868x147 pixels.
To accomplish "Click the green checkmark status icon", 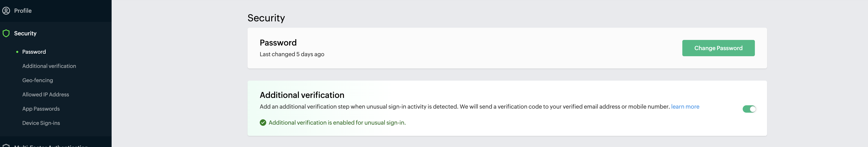I will point(263,123).
